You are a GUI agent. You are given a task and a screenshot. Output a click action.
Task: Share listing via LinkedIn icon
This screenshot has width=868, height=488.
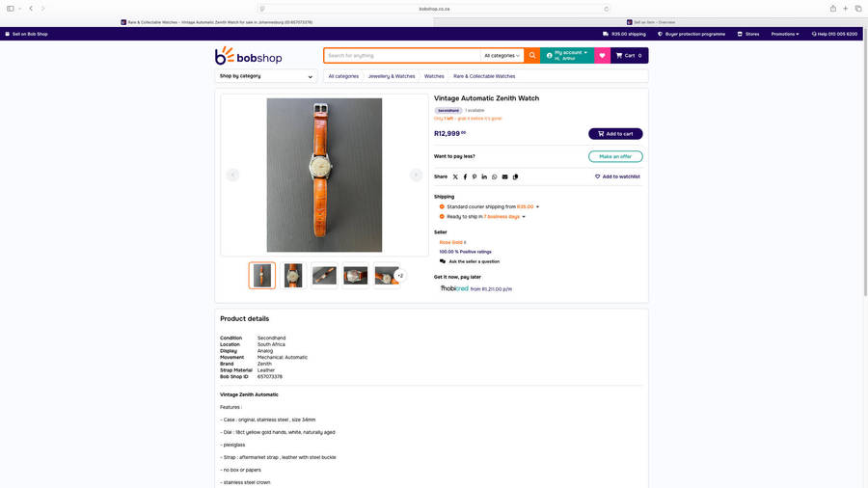coord(484,177)
